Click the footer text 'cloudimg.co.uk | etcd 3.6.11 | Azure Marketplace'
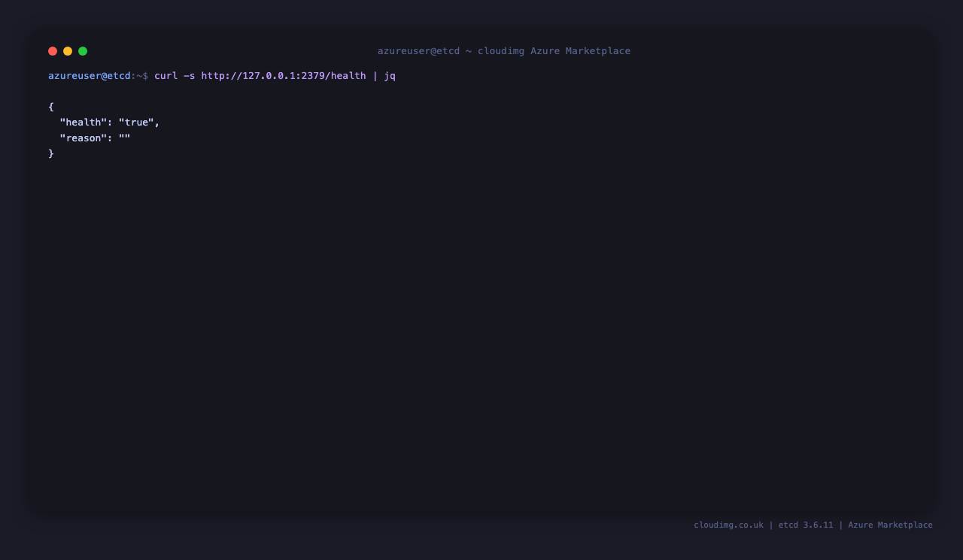Viewport: 963px width, 560px height. (x=813, y=525)
